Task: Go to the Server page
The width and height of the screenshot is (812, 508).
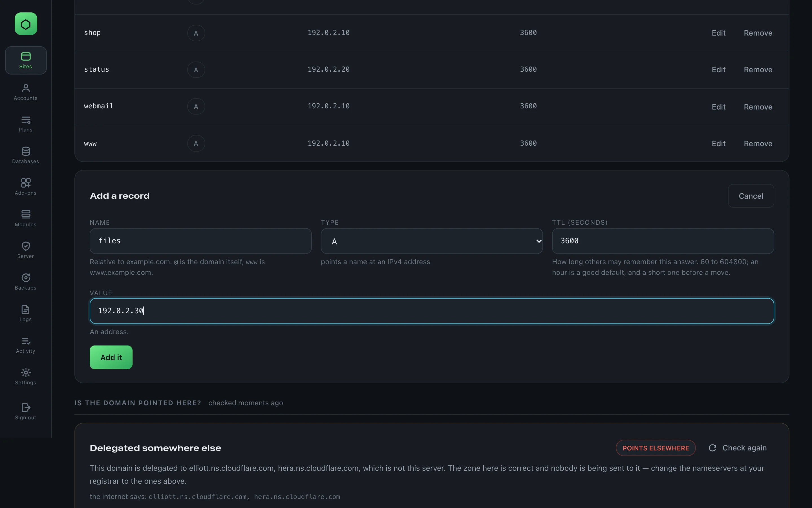Action: 26,250
